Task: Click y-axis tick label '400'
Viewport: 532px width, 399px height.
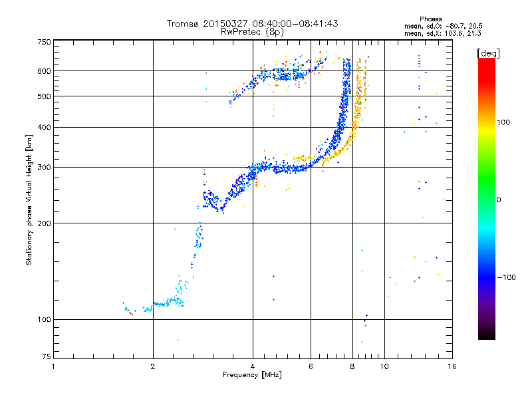Action: click(x=44, y=128)
